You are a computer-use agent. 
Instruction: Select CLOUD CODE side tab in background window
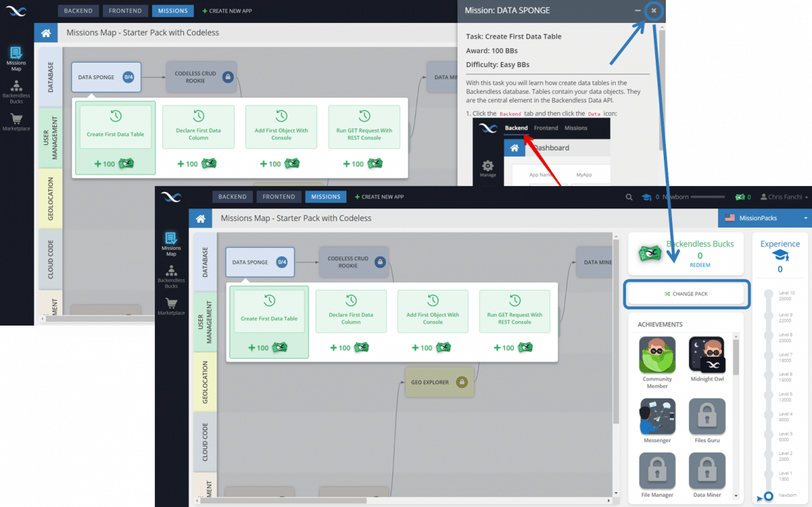click(51, 259)
